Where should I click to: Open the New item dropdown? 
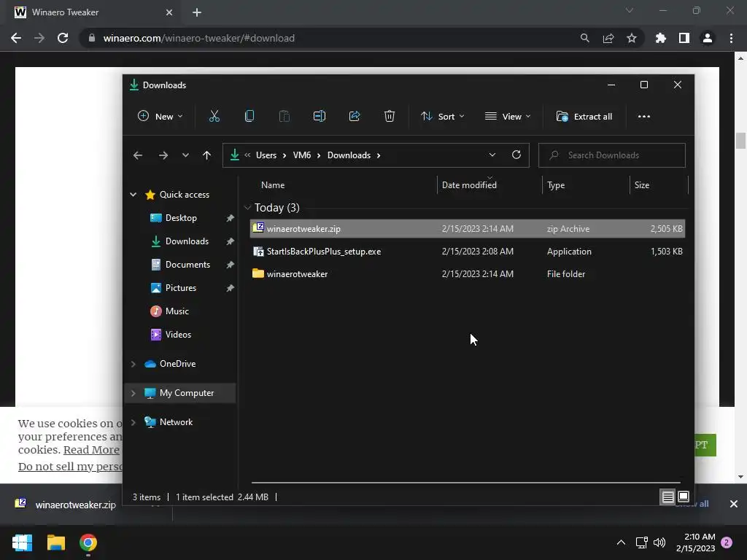[160, 116]
